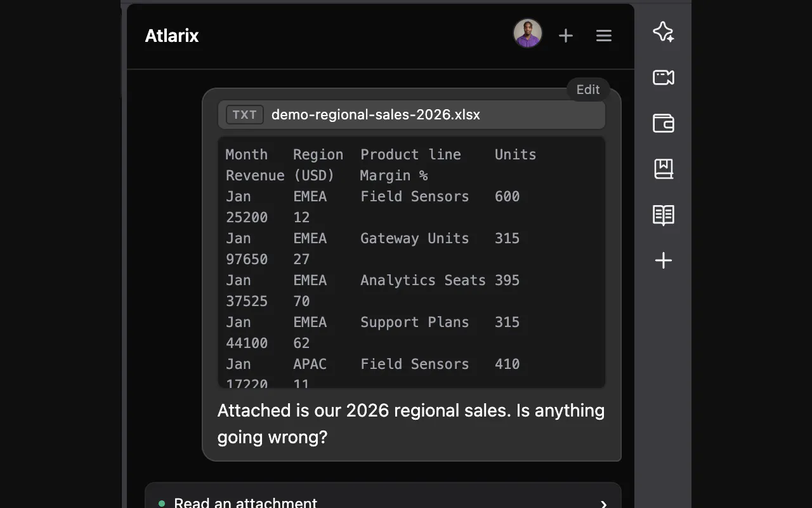Start a new chat with header plus icon
The height and width of the screenshot is (508, 812).
(566, 36)
